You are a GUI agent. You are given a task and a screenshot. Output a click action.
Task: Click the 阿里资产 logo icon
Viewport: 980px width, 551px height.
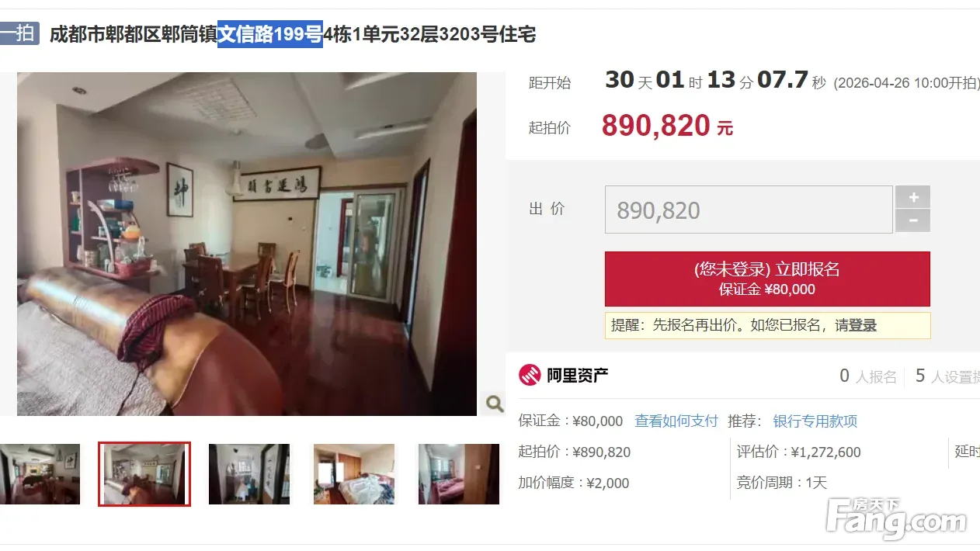pos(530,376)
